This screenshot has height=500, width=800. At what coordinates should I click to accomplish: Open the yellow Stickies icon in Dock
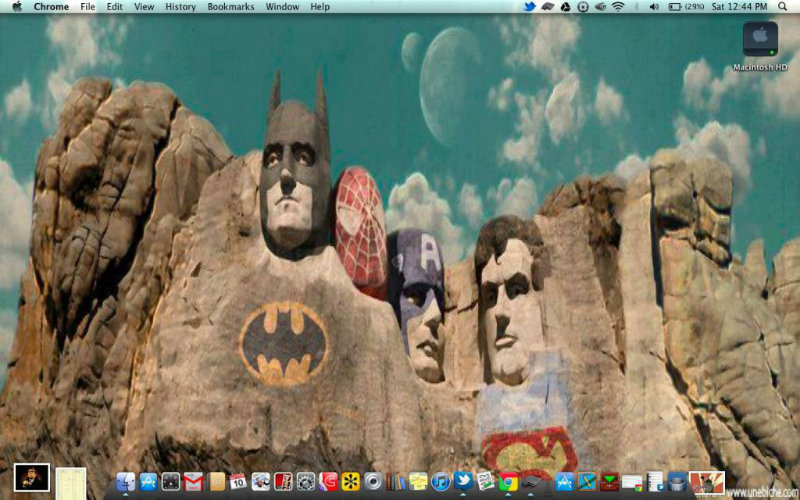[x=418, y=481]
